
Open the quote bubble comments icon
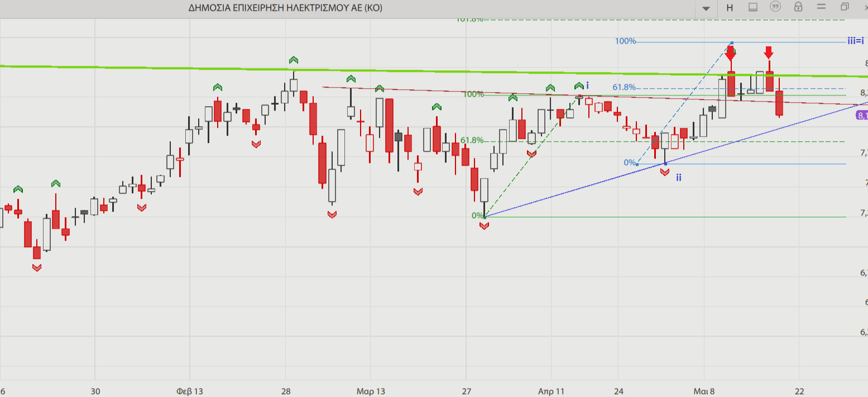coord(775,7)
